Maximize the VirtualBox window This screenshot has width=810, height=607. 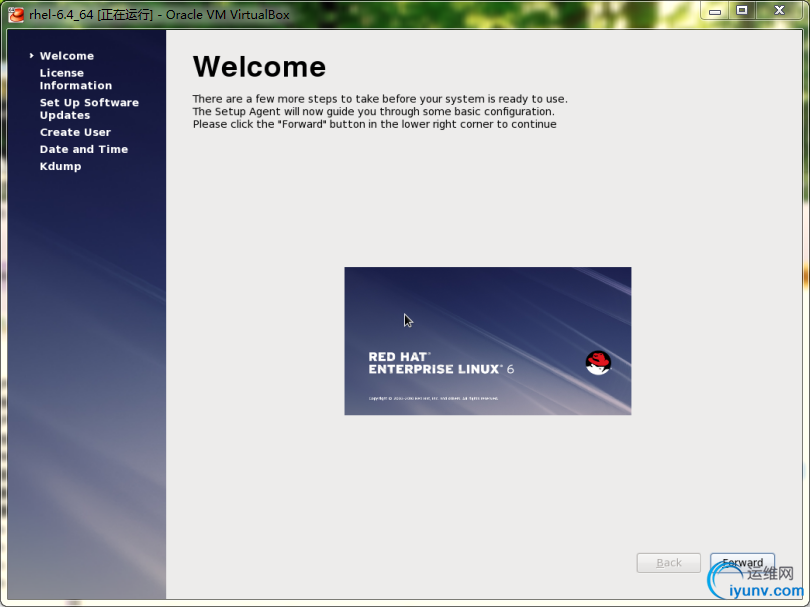(742, 10)
